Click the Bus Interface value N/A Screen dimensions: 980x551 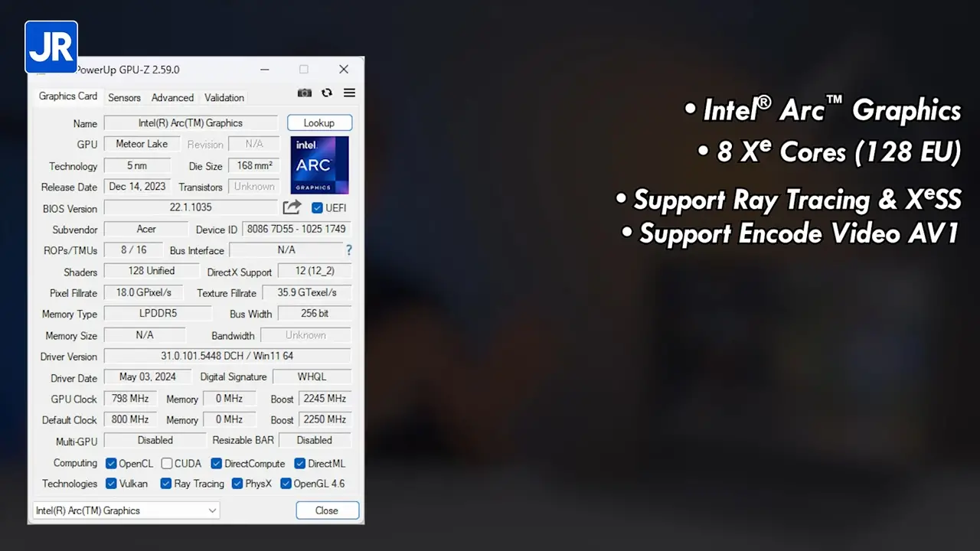286,250
